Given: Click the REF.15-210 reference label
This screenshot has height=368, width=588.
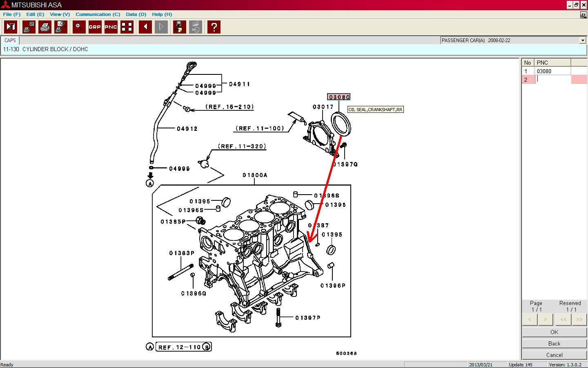Looking at the screenshot, I should tap(230, 107).
